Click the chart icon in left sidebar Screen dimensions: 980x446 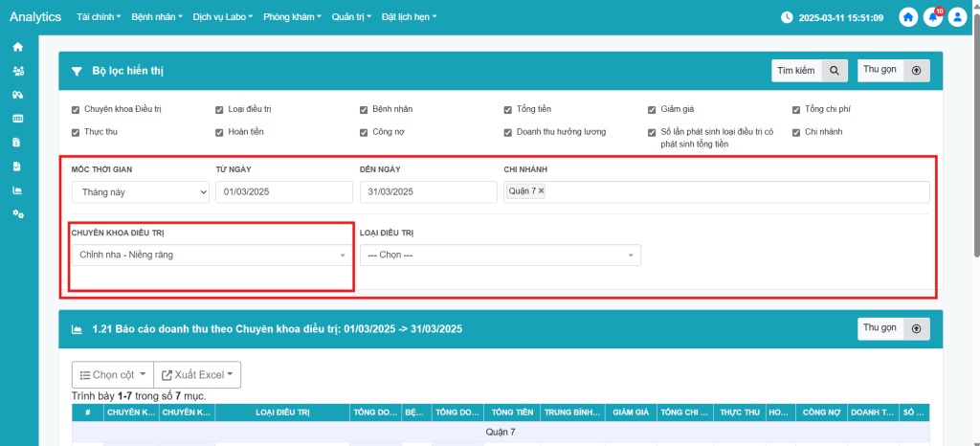(17, 190)
